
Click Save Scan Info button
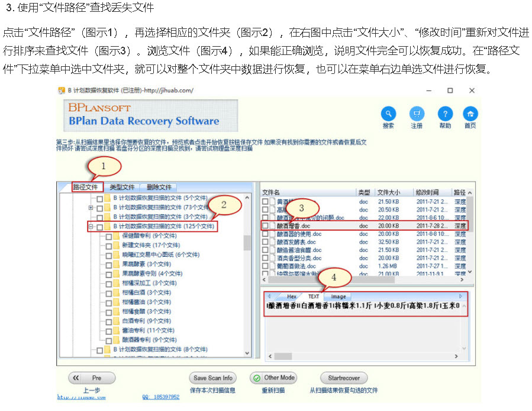[x=212, y=378]
